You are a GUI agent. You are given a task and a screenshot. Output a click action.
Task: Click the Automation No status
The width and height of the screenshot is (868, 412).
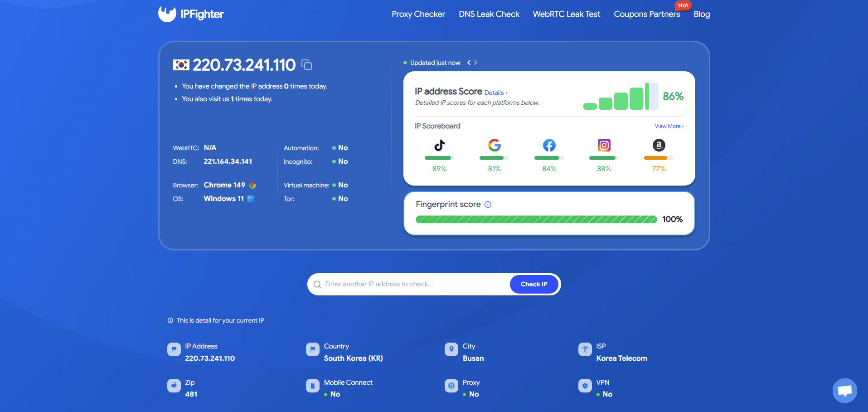point(340,148)
